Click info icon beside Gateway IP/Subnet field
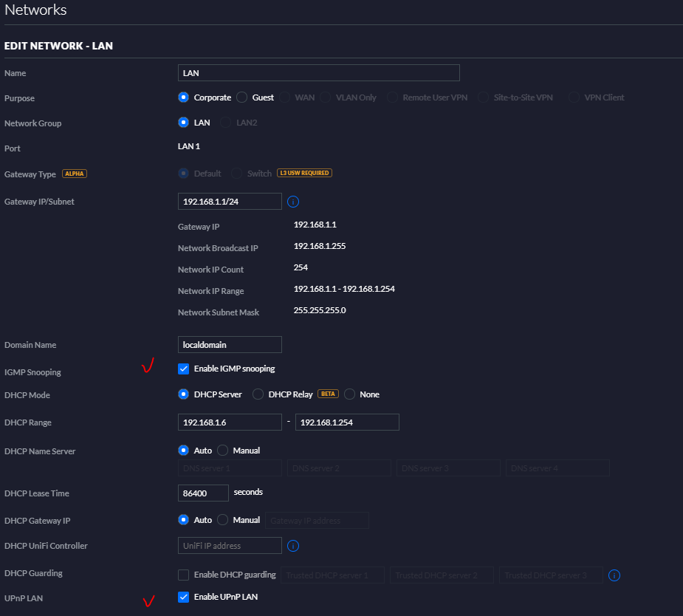The width and height of the screenshot is (683, 616). (x=293, y=202)
